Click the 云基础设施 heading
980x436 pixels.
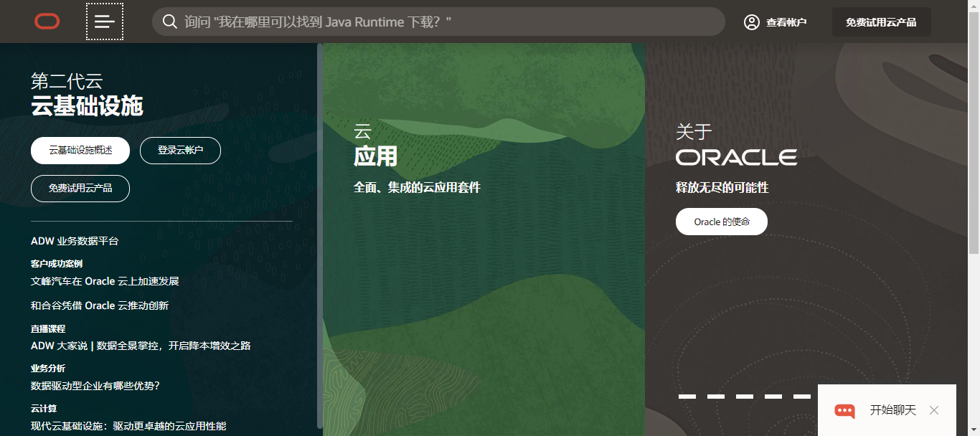pyautogui.click(x=87, y=106)
